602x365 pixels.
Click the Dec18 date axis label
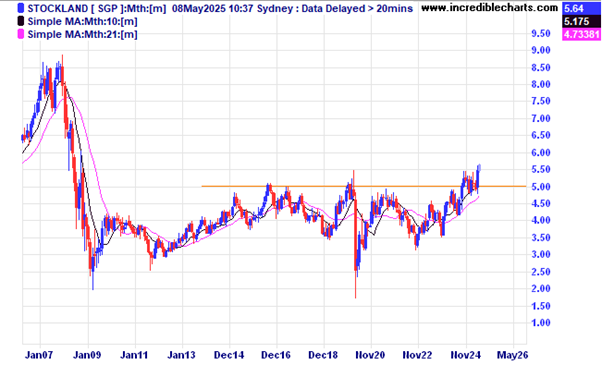coord(323,355)
